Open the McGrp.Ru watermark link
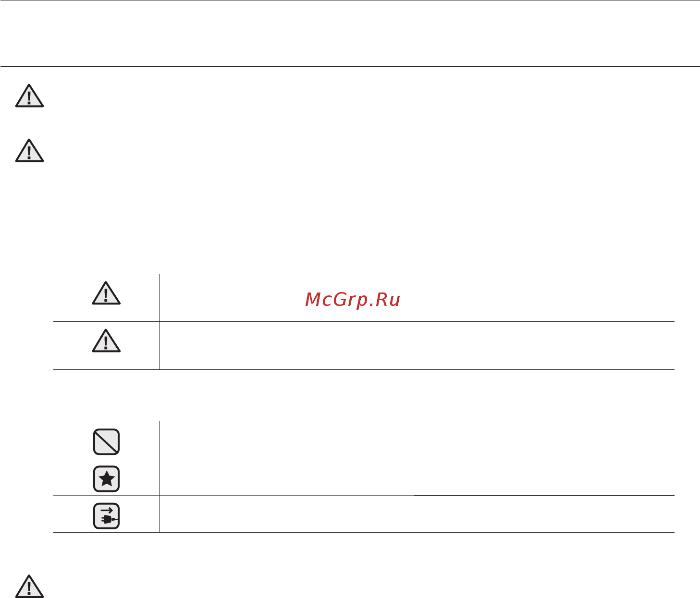 (353, 300)
